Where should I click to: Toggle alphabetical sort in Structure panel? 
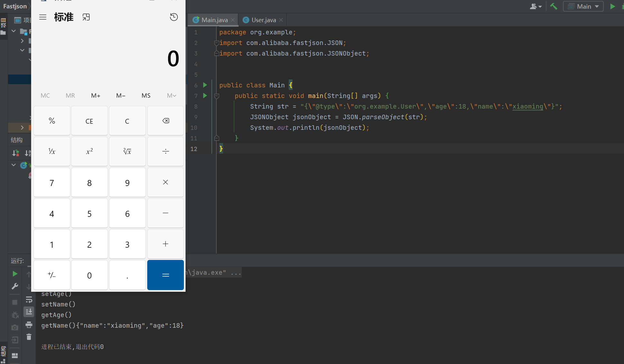28,153
